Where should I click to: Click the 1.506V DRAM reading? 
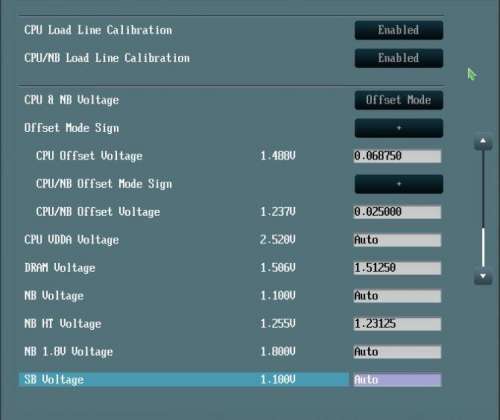[278, 268]
